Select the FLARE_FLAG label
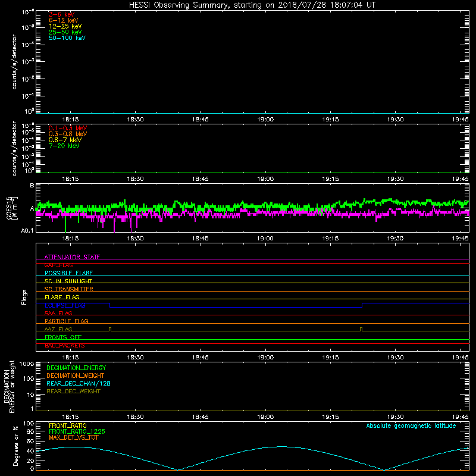The width and height of the screenshot is (476, 476). (x=62, y=297)
